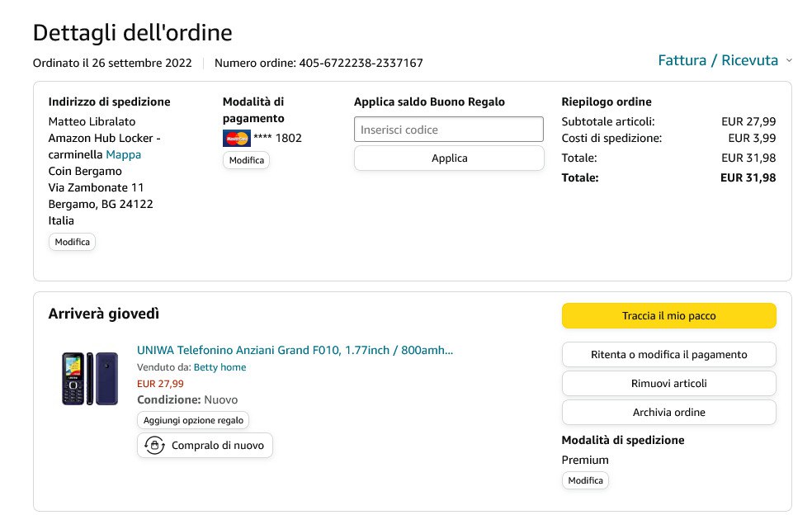Focus the Inserisci codice gift card field

(448, 130)
